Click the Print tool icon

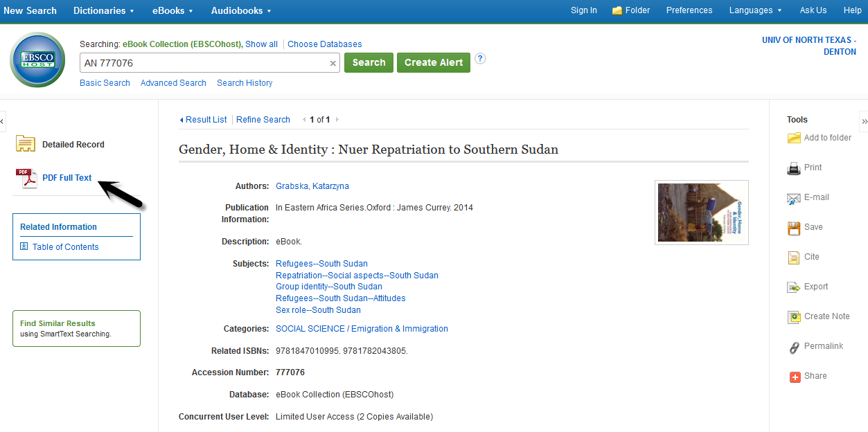click(x=794, y=168)
